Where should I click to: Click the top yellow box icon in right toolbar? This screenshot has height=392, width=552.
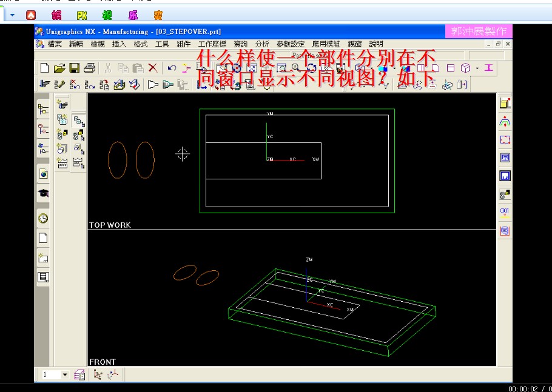[x=505, y=103]
